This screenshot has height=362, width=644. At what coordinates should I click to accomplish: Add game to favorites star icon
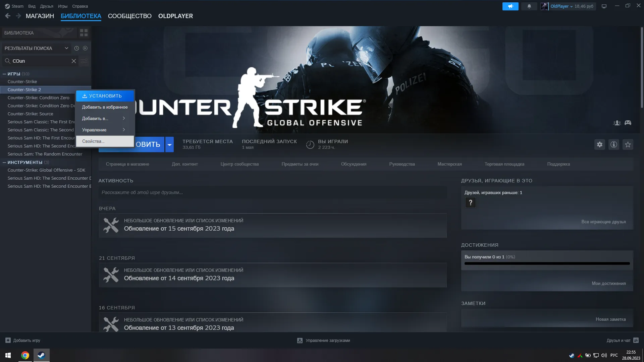(x=628, y=144)
